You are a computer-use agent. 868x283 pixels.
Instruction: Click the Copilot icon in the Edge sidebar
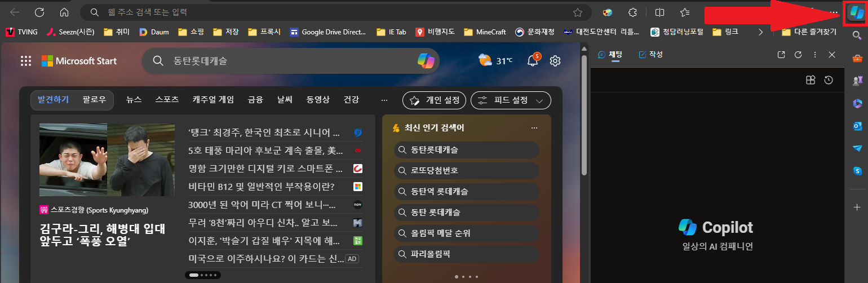[857, 13]
